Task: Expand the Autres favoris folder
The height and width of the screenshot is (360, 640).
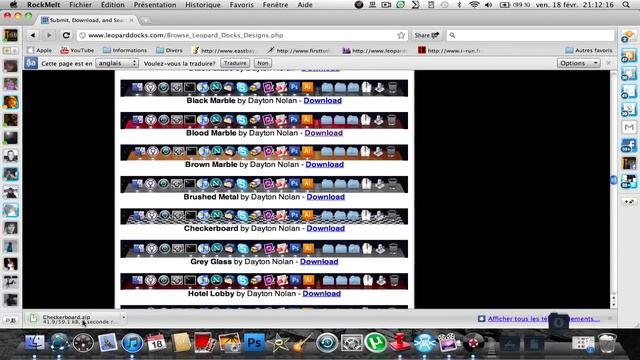Action: 589,50
